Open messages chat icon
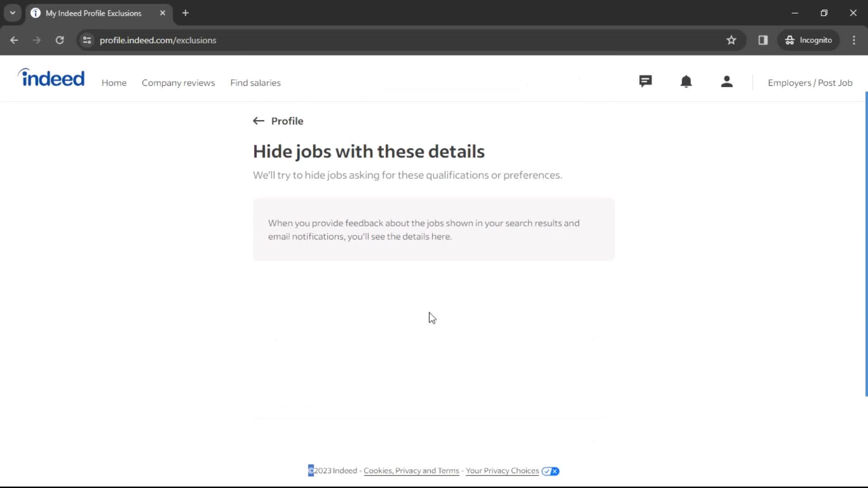This screenshot has width=868, height=488. tap(645, 82)
